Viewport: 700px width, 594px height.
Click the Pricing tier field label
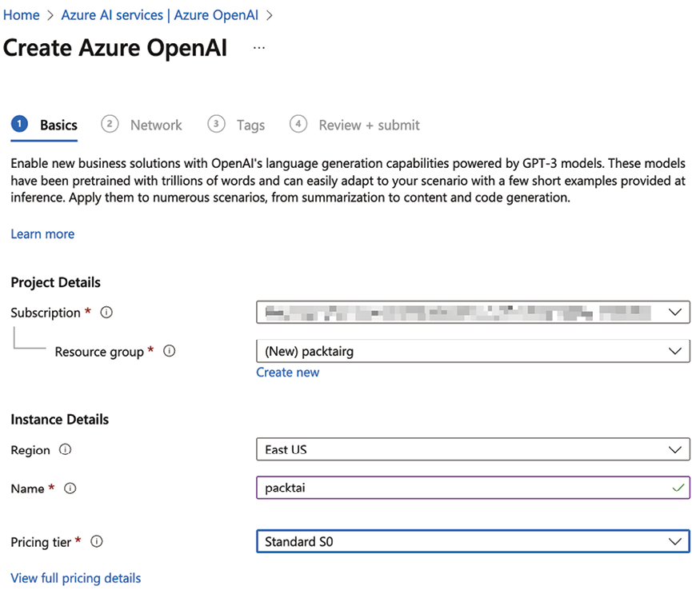click(x=41, y=542)
